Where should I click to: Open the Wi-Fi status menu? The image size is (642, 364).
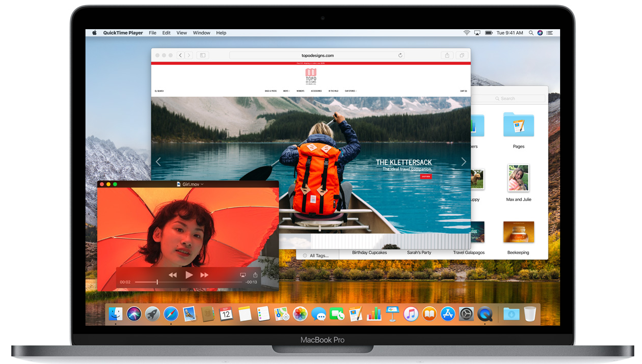[x=467, y=33]
